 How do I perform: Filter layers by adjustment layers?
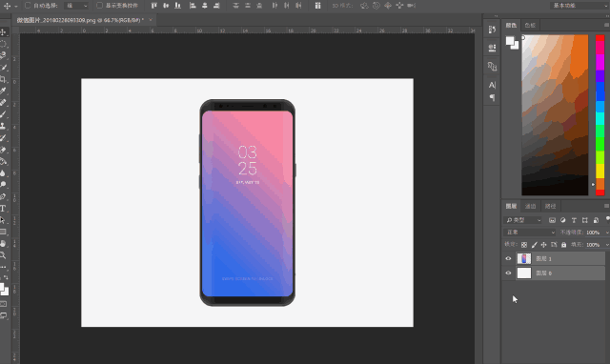(563, 220)
